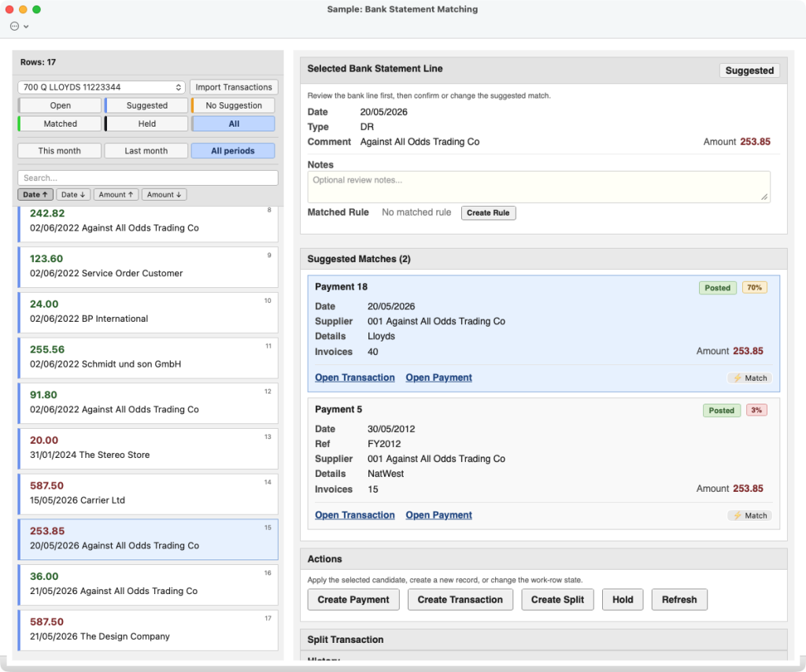Click Import Transactions button
This screenshot has width=806, height=672.
[234, 87]
